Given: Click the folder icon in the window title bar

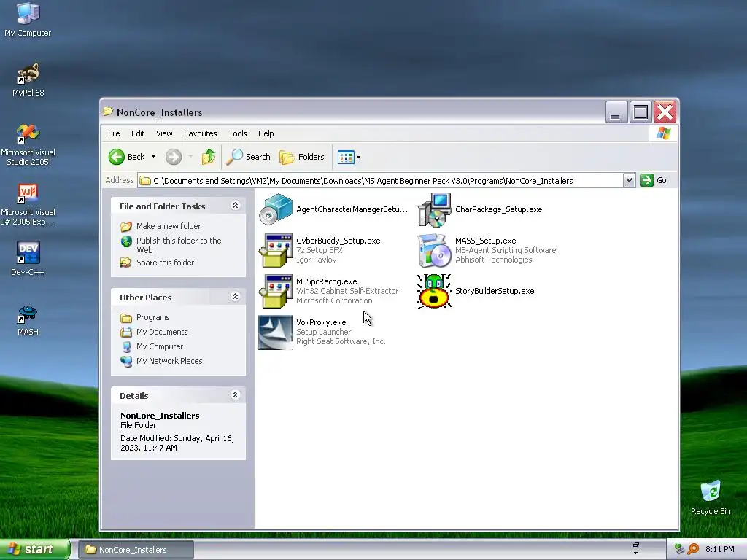Looking at the screenshot, I should coord(108,112).
